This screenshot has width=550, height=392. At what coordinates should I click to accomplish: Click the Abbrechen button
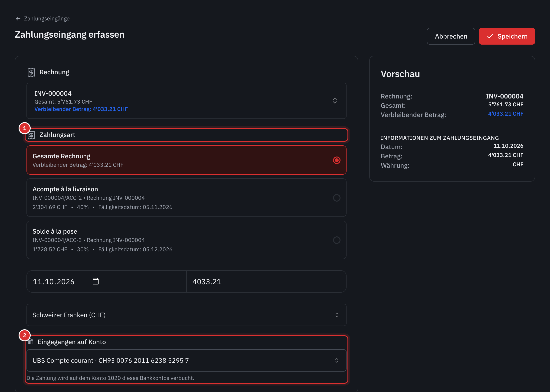(451, 36)
